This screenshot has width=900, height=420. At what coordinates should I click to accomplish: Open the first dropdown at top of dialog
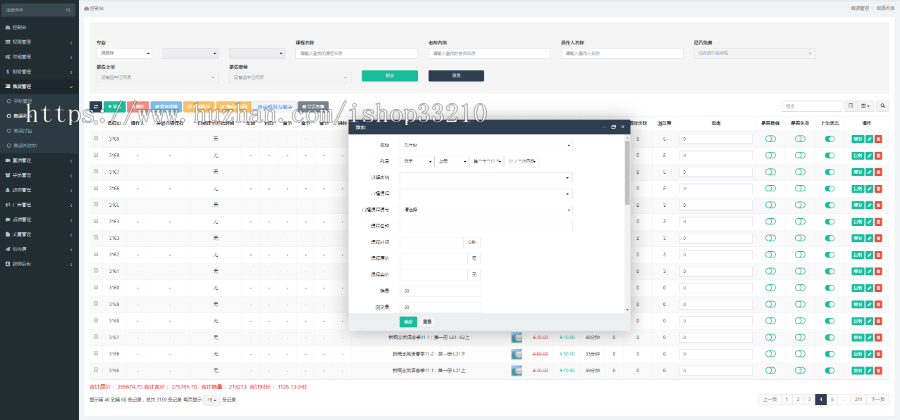pos(486,145)
